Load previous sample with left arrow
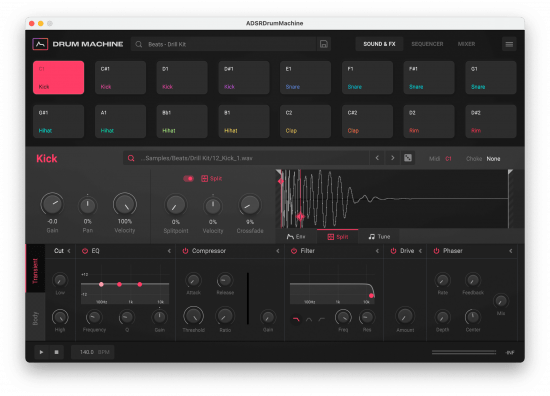Viewport: 550px width, 396px height. (x=377, y=158)
